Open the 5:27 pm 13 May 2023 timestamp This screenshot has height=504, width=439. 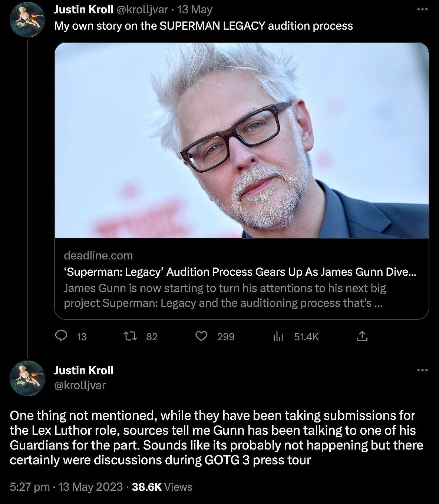click(x=66, y=487)
